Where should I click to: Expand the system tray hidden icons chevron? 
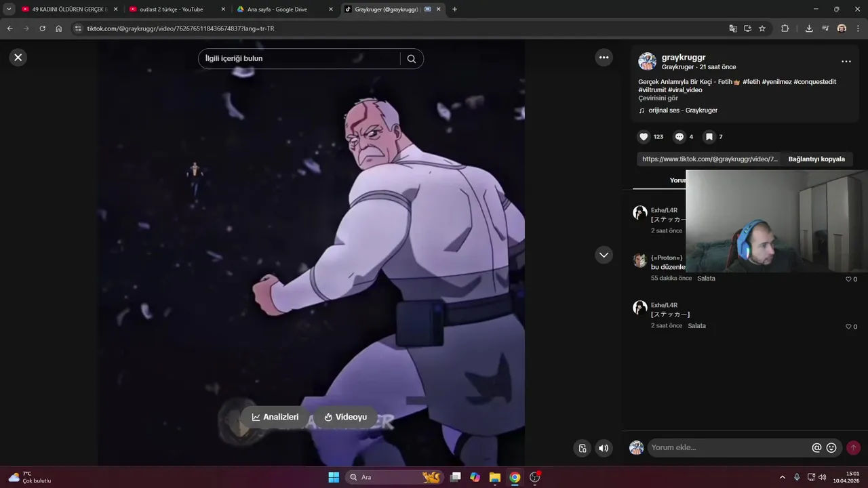(782, 477)
